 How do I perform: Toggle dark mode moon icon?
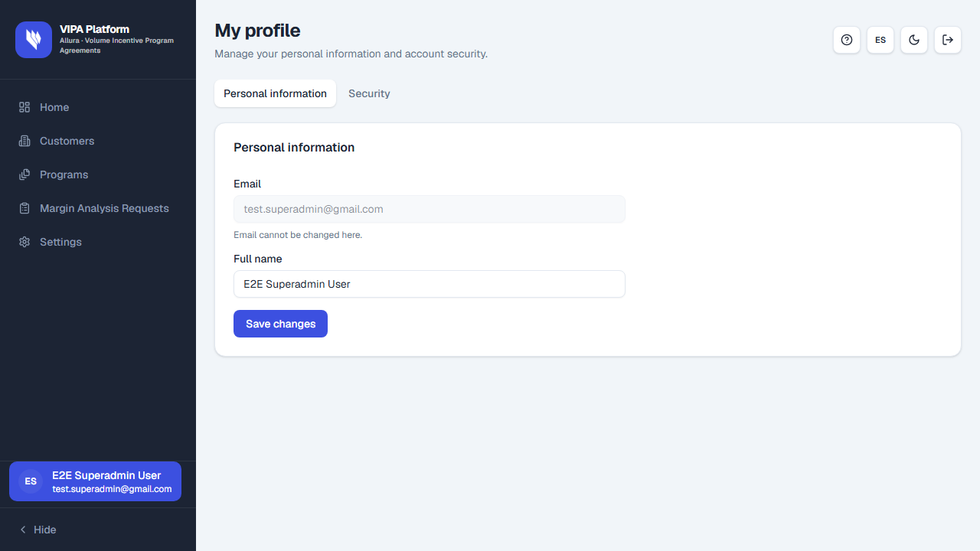pos(914,40)
